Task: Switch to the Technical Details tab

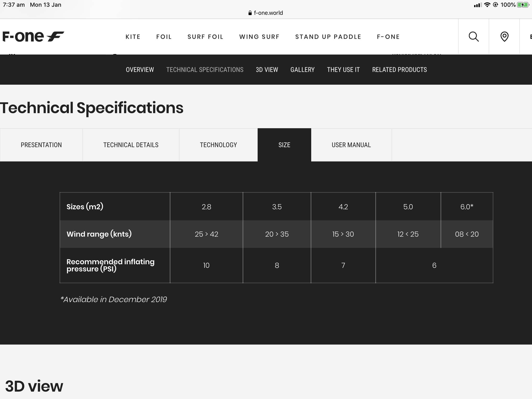Action: click(x=131, y=145)
